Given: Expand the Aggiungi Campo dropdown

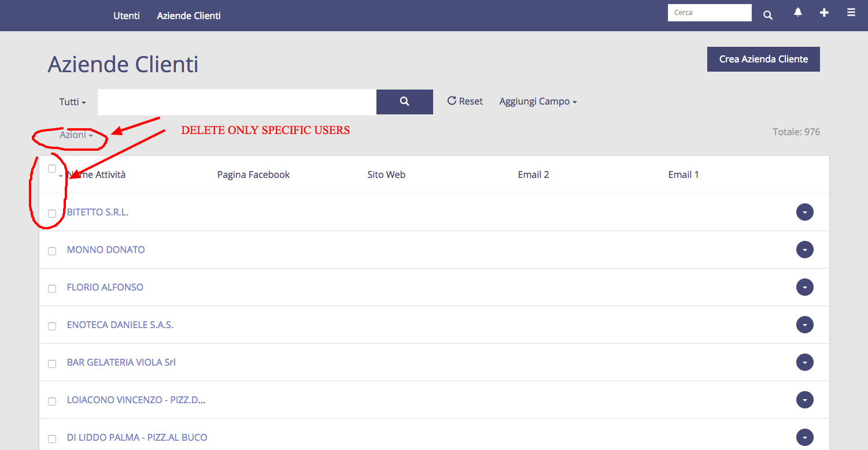Looking at the screenshot, I should click(538, 102).
